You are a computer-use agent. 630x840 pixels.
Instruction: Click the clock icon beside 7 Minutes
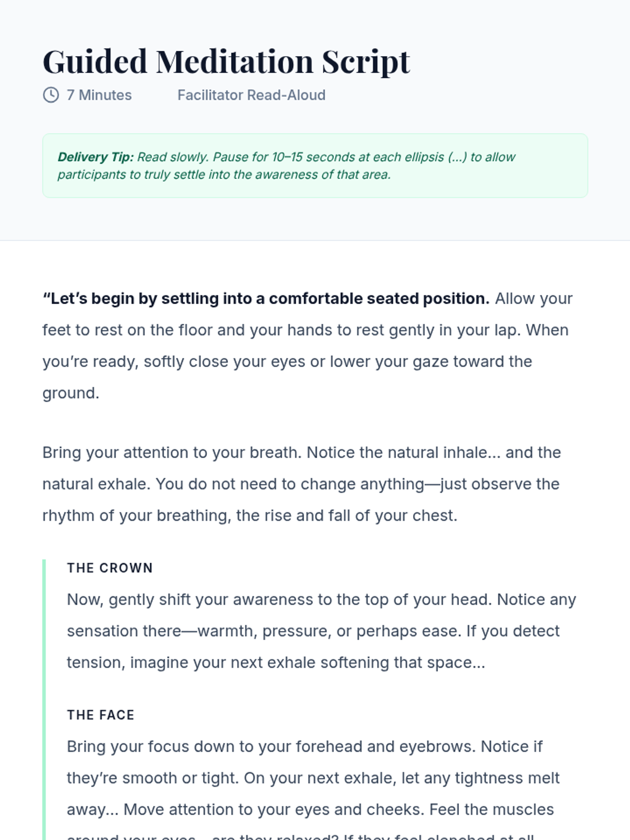tap(51, 95)
